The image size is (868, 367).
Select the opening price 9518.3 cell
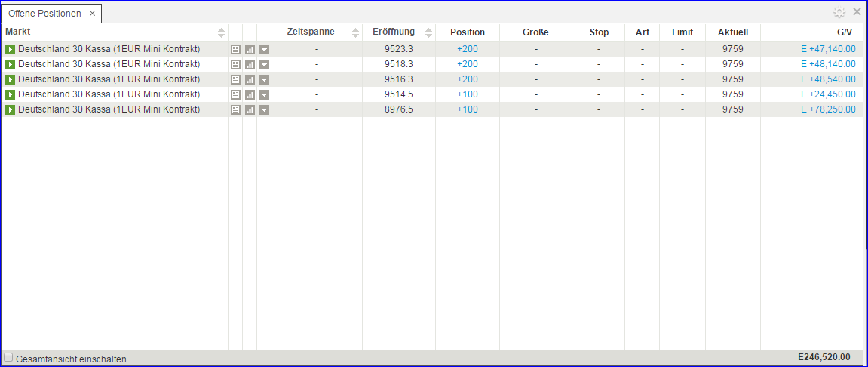click(399, 63)
